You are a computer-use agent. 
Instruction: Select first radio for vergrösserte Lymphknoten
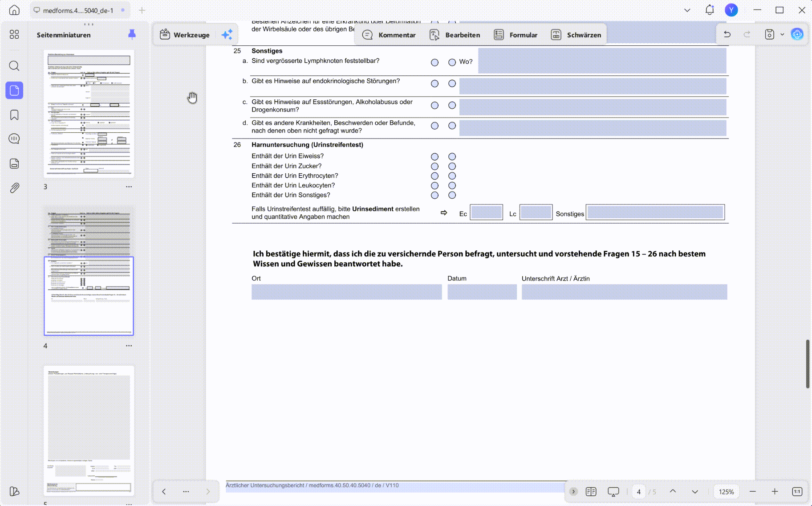434,62
